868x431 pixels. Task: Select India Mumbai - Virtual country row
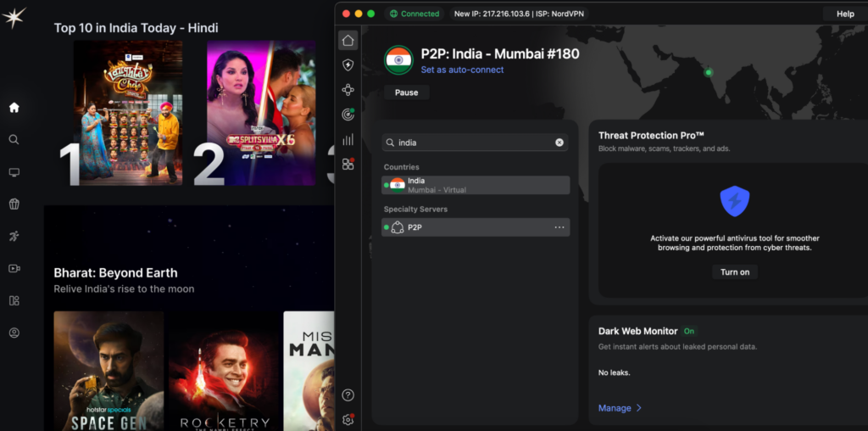click(x=476, y=185)
